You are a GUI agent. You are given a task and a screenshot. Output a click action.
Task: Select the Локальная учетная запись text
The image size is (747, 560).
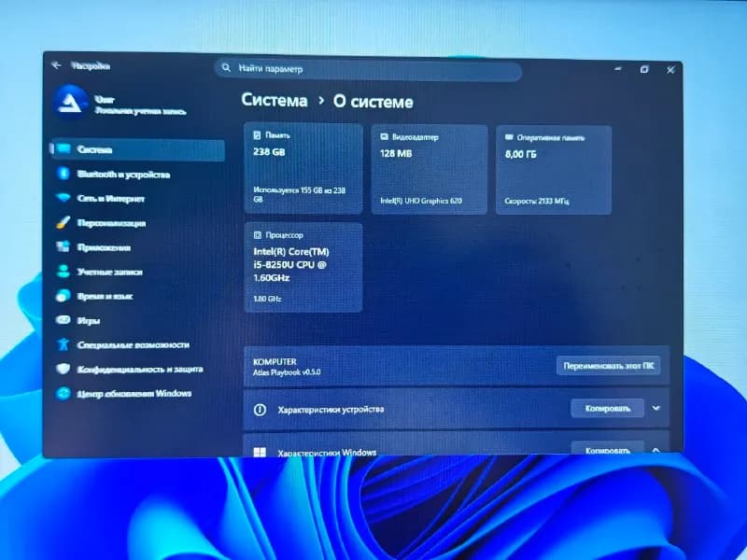[141, 111]
